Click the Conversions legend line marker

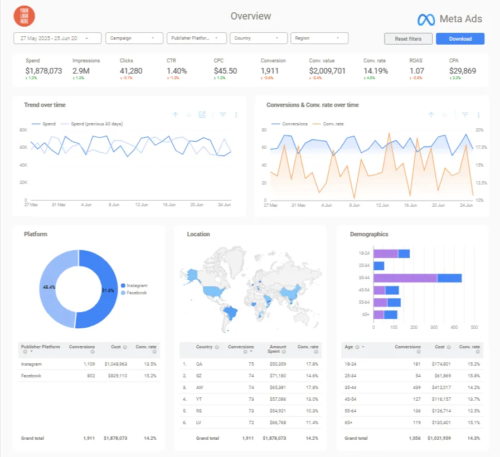[x=275, y=124]
